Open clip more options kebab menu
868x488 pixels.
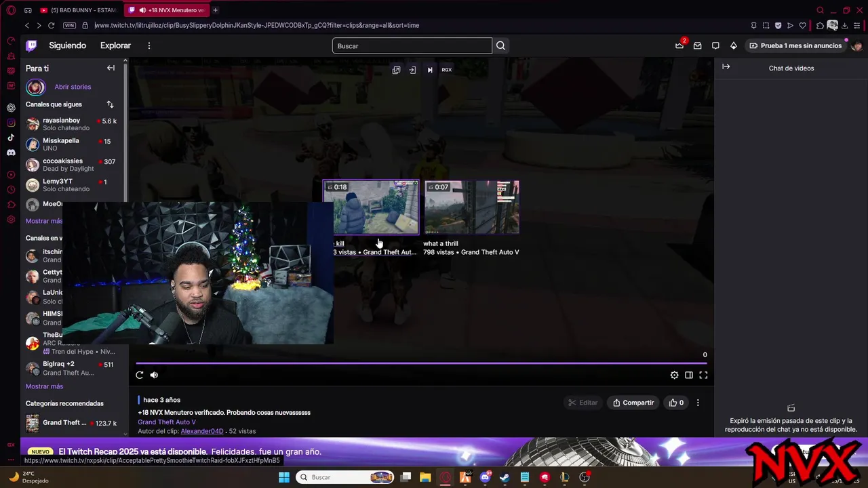(698, 403)
